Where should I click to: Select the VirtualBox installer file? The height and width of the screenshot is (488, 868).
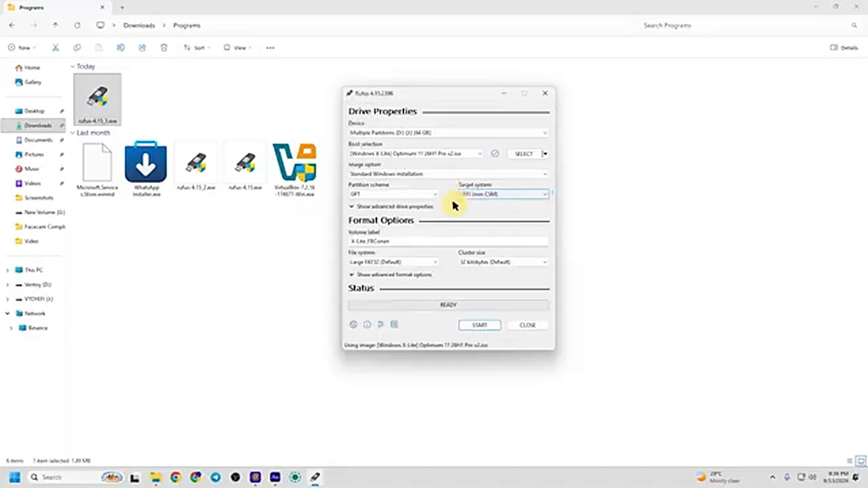point(294,169)
